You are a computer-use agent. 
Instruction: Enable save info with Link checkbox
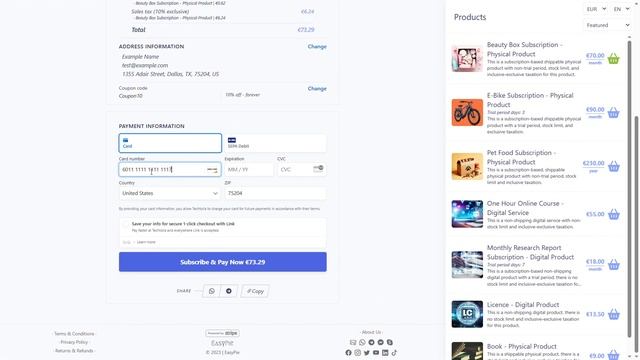pyautogui.click(x=127, y=224)
